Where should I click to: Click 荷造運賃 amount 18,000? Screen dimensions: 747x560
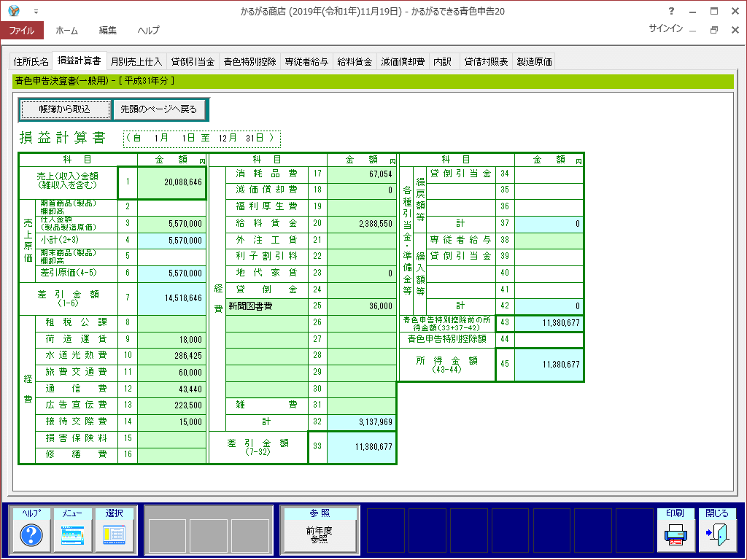[172, 340]
